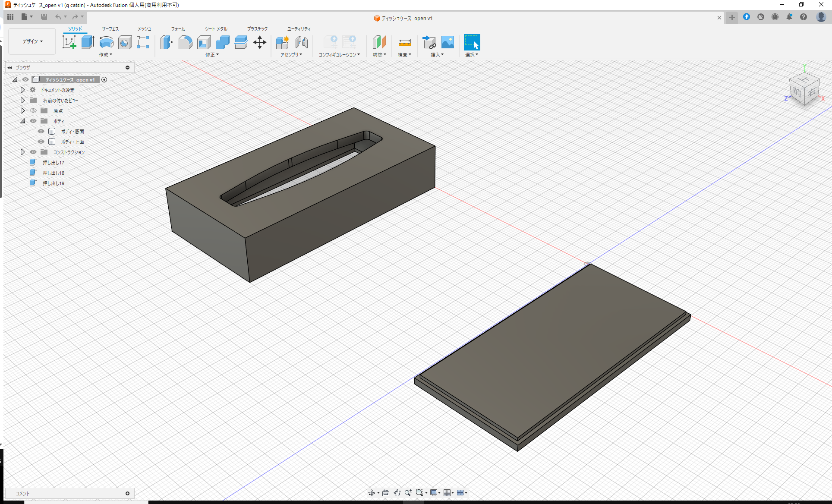Select the Pan tool in navigation bar
The image size is (832, 504).
(x=397, y=492)
